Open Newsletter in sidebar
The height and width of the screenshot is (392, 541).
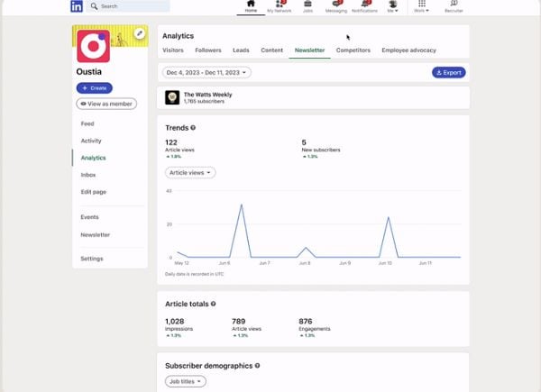point(96,235)
